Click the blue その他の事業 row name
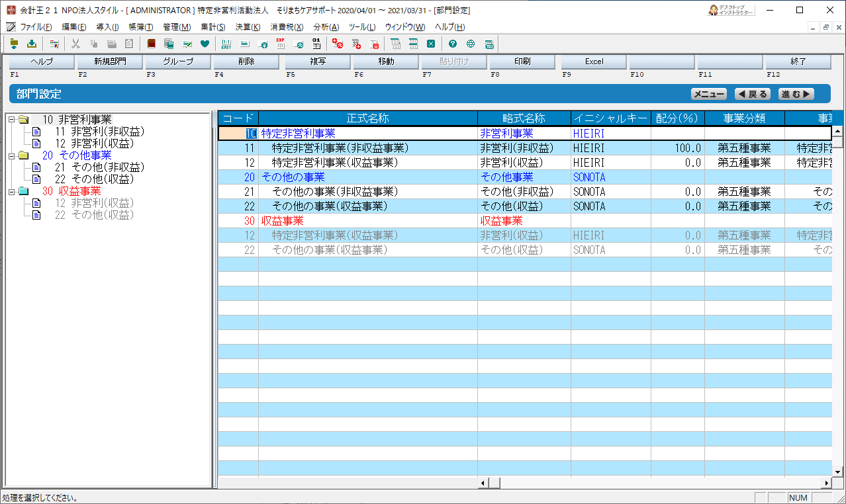Screen dimensions: 846x504 (293, 177)
